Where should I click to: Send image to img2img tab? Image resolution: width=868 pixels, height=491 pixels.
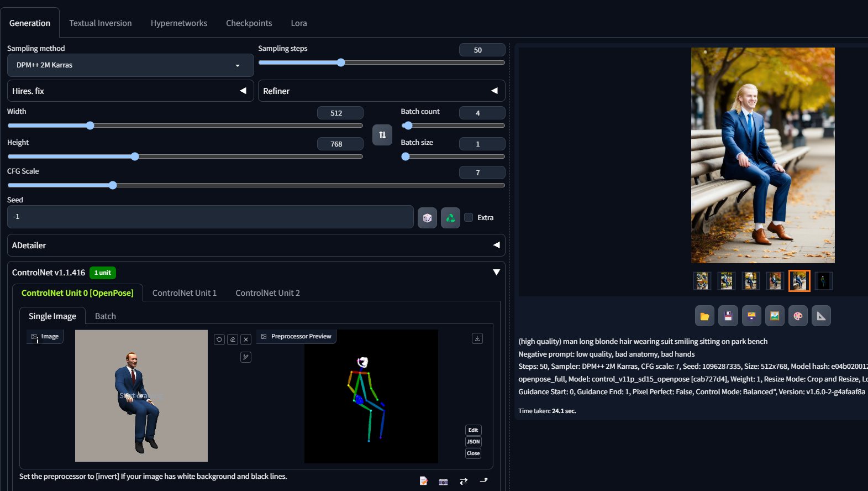[x=775, y=316]
